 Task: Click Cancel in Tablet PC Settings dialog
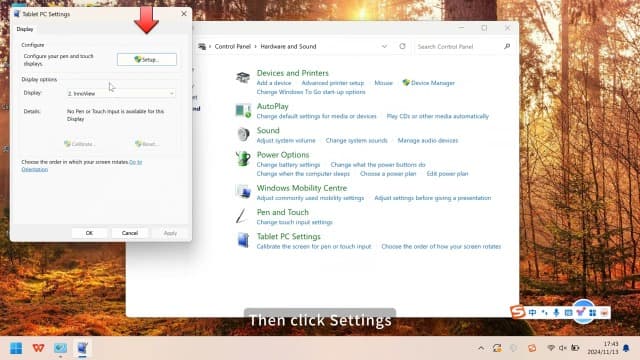[x=130, y=233]
